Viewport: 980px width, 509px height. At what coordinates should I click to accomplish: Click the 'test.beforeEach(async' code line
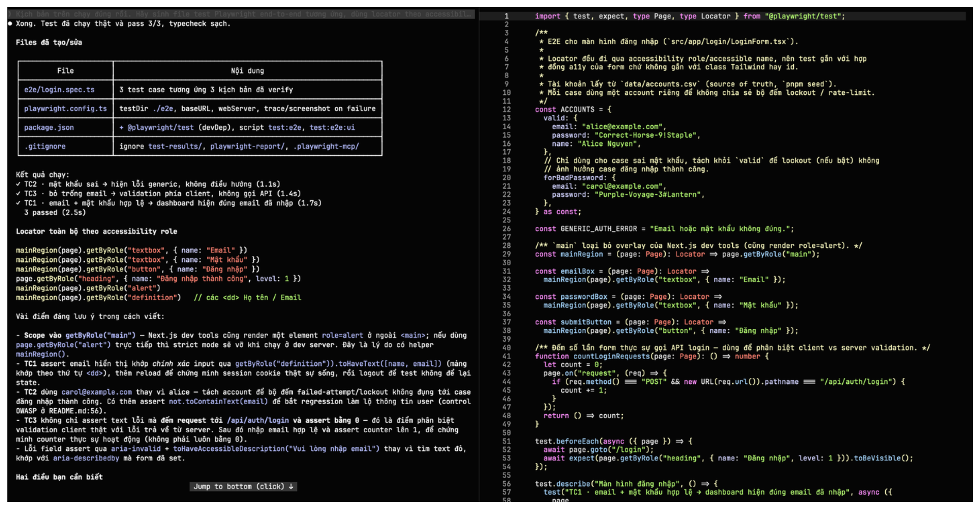(613, 441)
